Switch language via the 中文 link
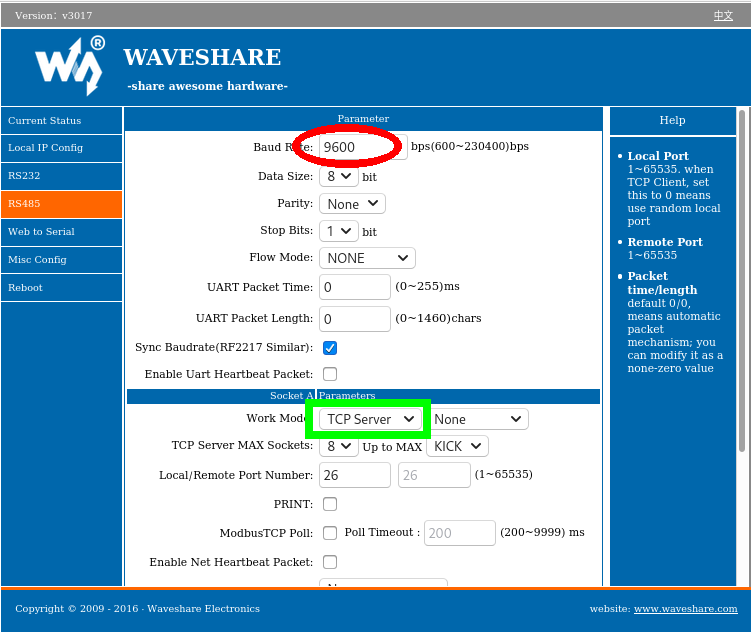Viewport: 751px width, 633px height. tap(723, 15)
